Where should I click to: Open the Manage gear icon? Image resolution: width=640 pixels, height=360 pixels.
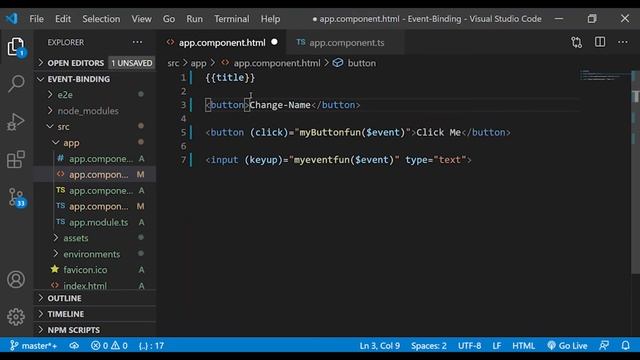(16, 316)
